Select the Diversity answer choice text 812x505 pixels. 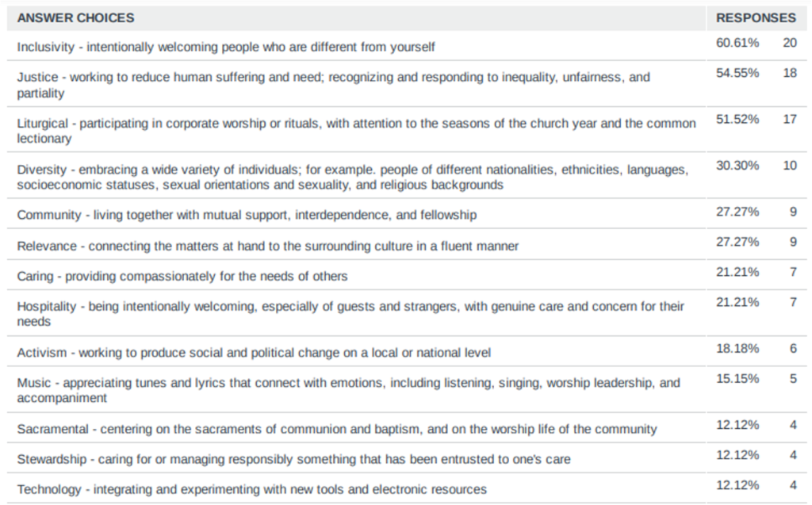click(x=353, y=177)
